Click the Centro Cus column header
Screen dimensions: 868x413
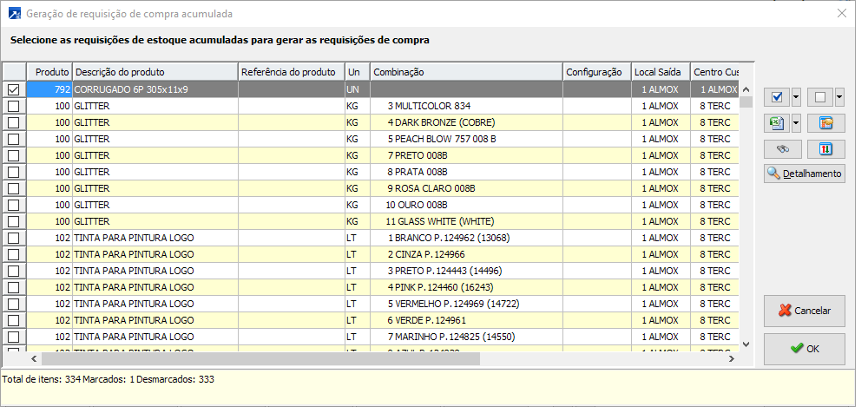(x=714, y=72)
